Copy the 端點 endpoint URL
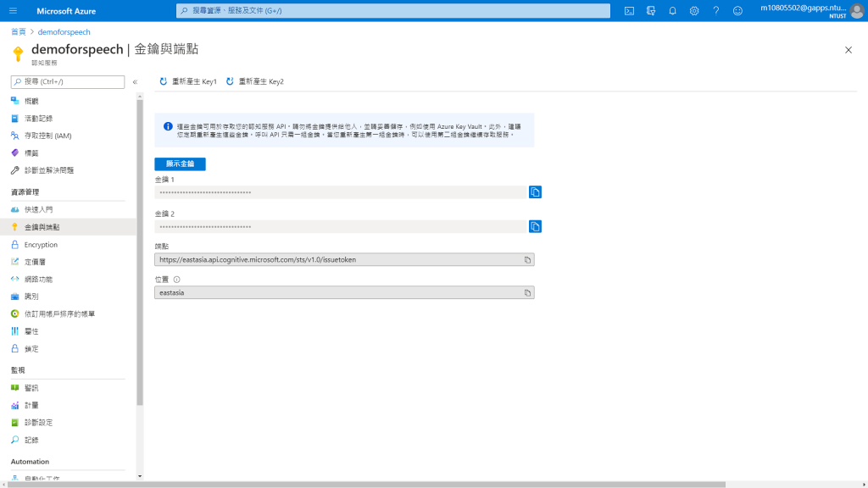The height and width of the screenshot is (488, 868). (x=527, y=259)
